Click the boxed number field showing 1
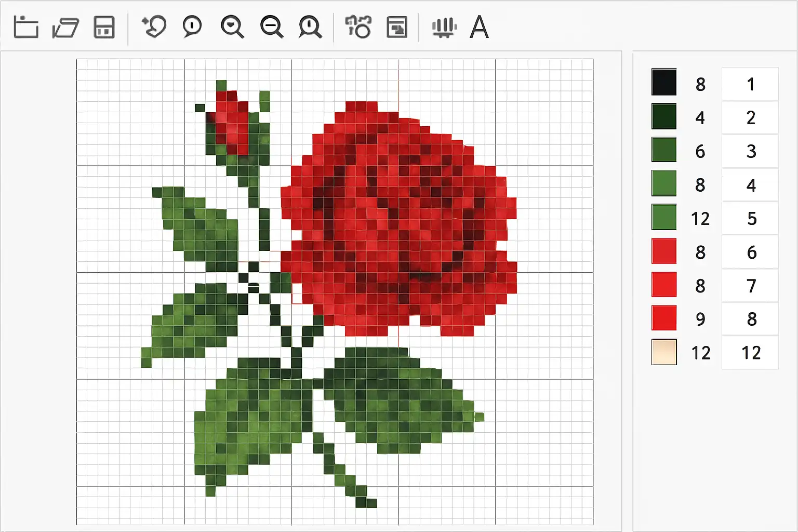Screen dimensions: 798x532 (750, 84)
